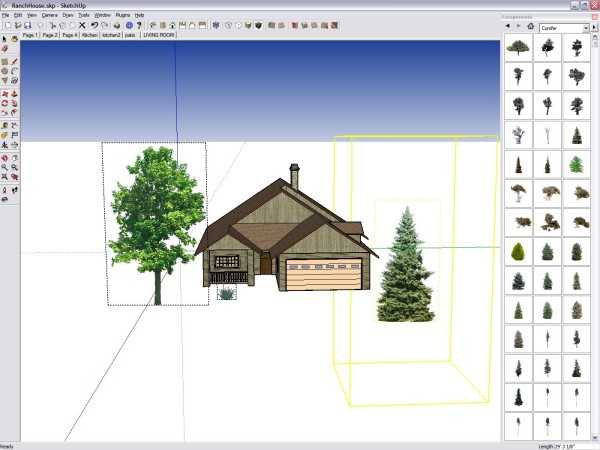Go to the Page 1 scene tab
The height and width of the screenshot is (450, 600).
point(30,34)
